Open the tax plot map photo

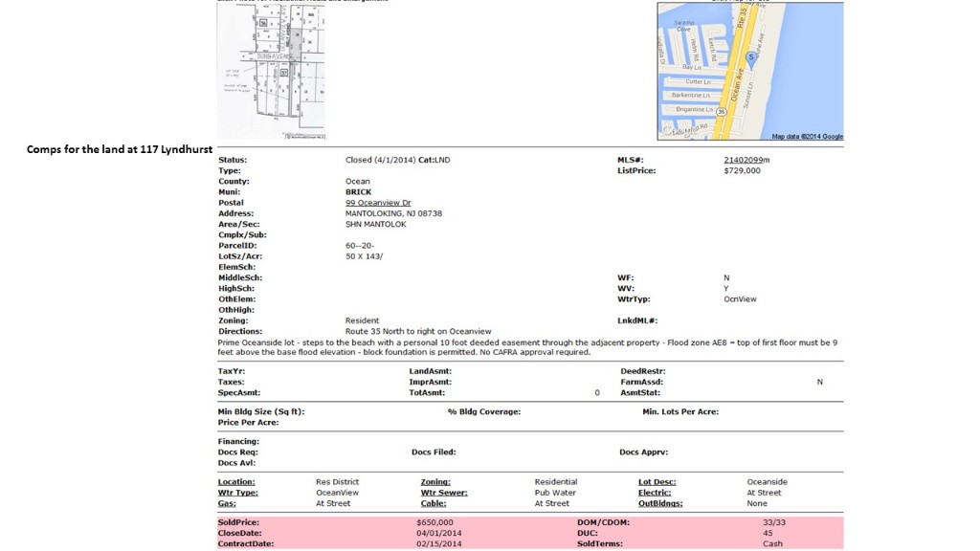[x=271, y=70]
